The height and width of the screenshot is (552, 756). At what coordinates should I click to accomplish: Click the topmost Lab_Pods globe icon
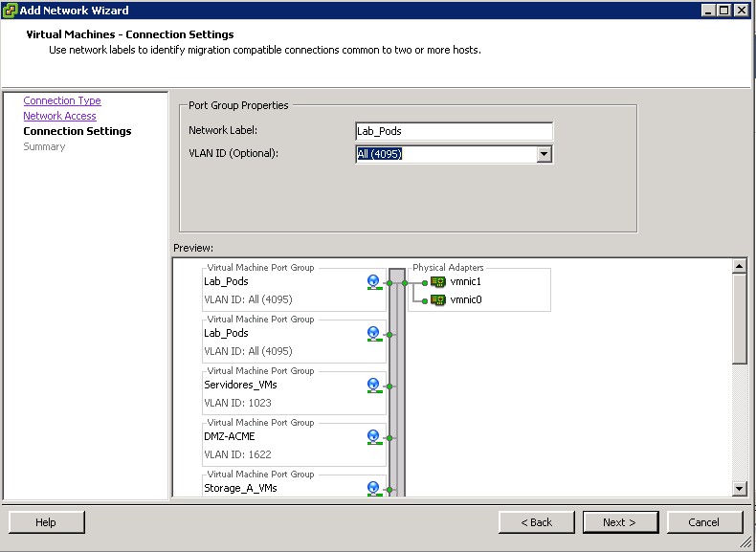373,282
